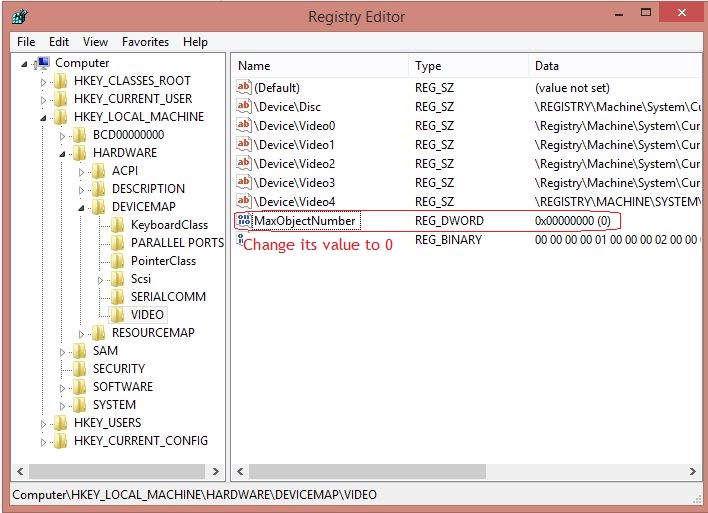Click the \Device\Video0 string value icon
Image resolution: width=708 pixels, height=513 pixels.
243,126
